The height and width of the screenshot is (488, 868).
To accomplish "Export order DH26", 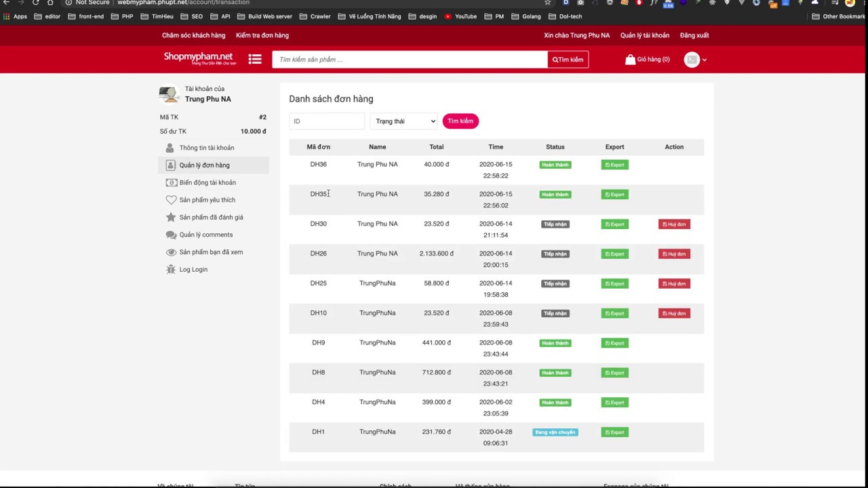I will coord(614,254).
